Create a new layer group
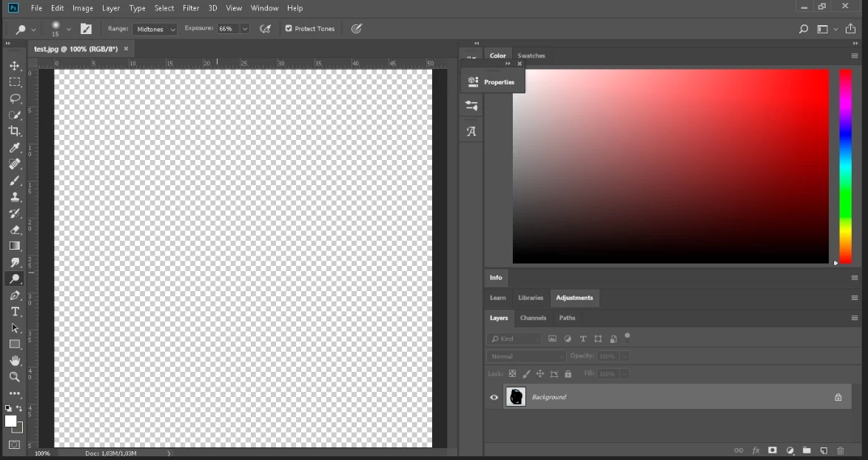 (807, 450)
